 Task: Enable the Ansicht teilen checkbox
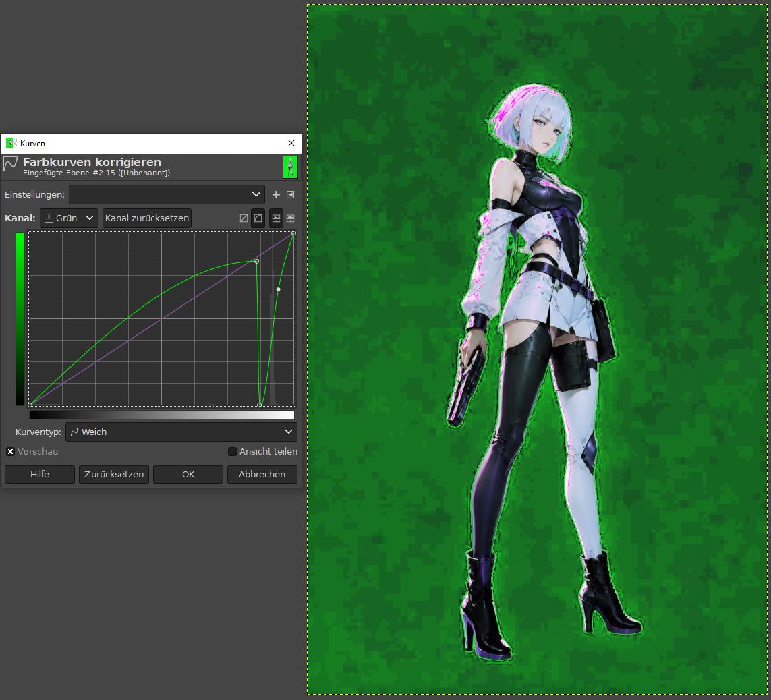(x=232, y=451)
